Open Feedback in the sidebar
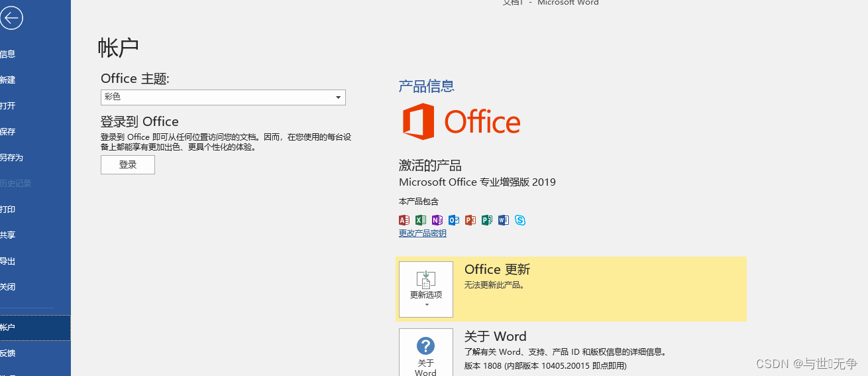The height and width of the screenshot is (376, 868). click(35, 353)
